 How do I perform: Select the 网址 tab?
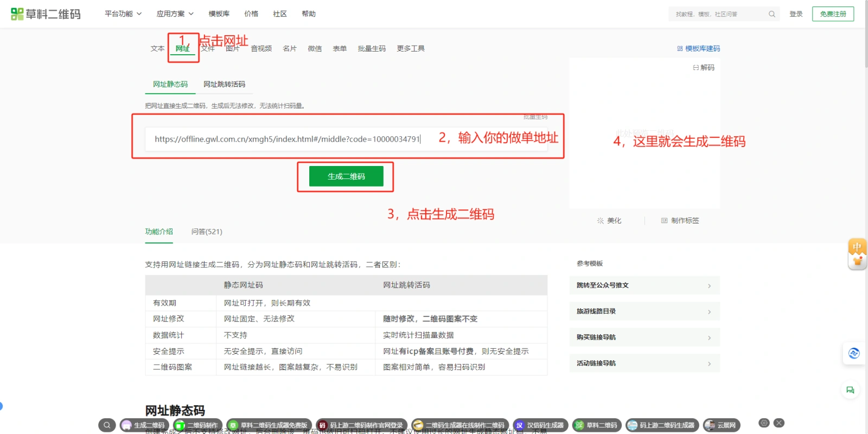tap(182, 48)
